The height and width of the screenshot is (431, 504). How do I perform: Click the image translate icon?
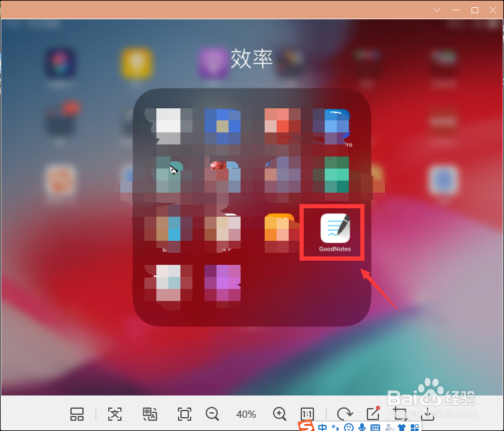click(150, 414)
